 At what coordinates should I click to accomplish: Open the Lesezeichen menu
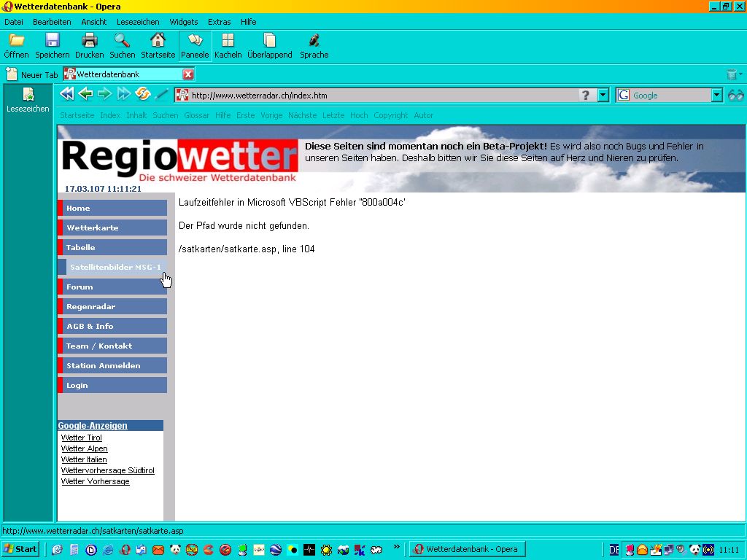pos(138,22)
